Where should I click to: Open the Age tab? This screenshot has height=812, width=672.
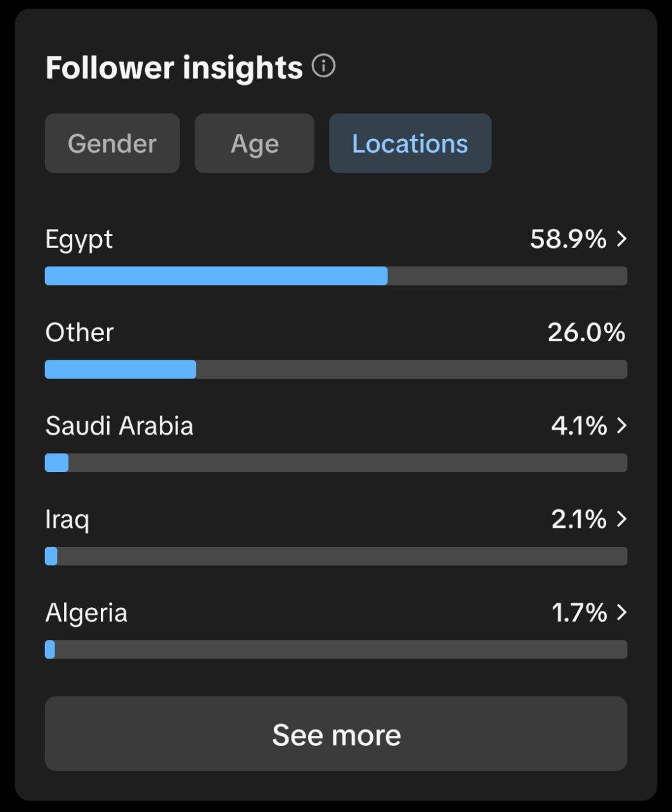(x=254, y=143)
